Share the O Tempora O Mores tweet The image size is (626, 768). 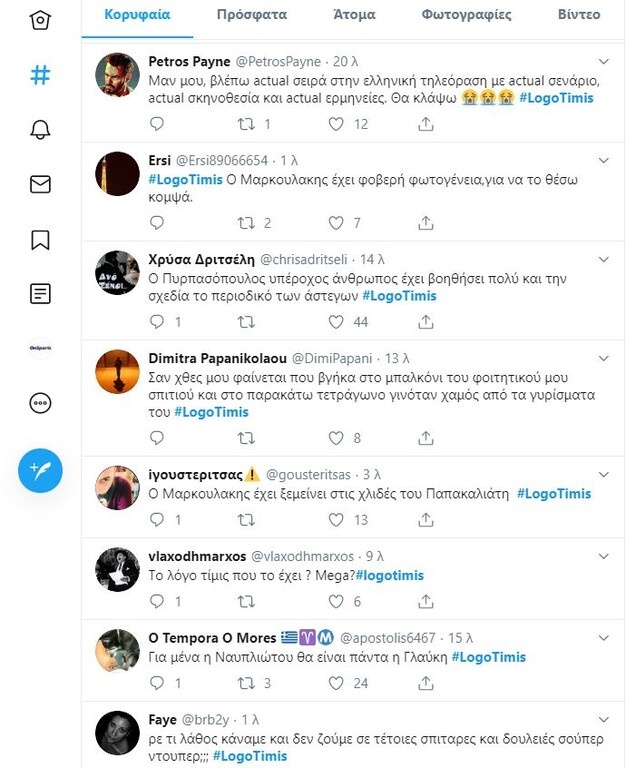pyautogui.click(x=425, y=683)
